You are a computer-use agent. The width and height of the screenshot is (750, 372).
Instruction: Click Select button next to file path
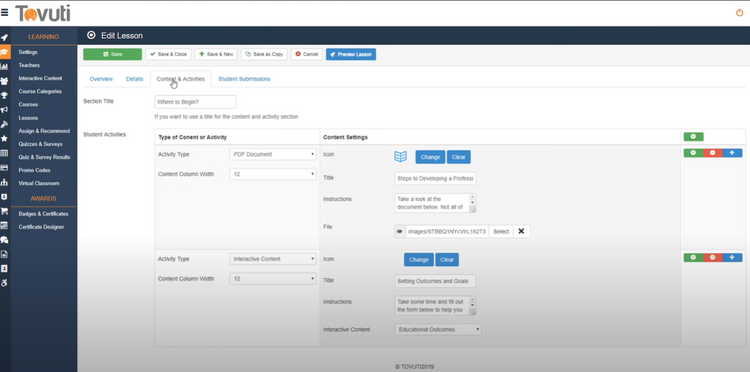tap(501, 231)
